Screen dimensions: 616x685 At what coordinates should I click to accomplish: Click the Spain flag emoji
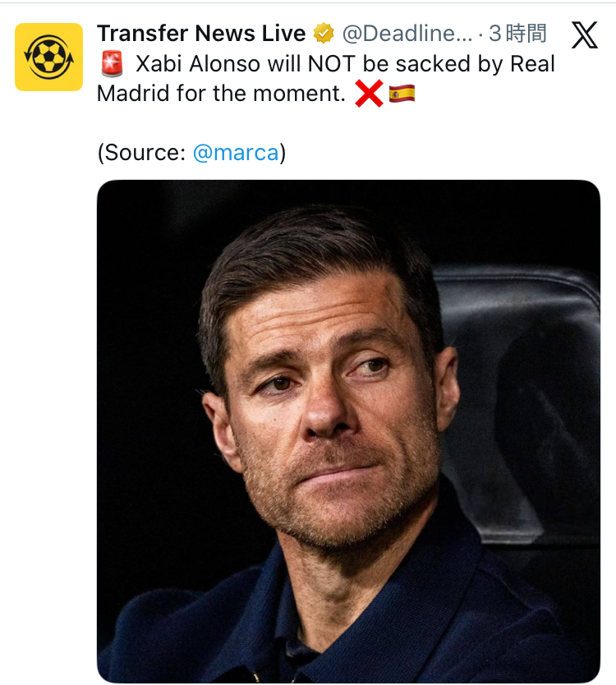coord(402,94)
